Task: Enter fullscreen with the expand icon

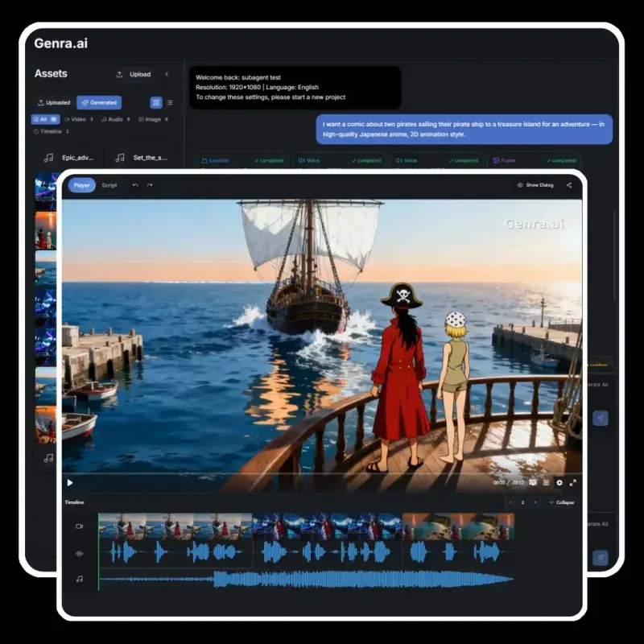Action: [x=573, y=483]
